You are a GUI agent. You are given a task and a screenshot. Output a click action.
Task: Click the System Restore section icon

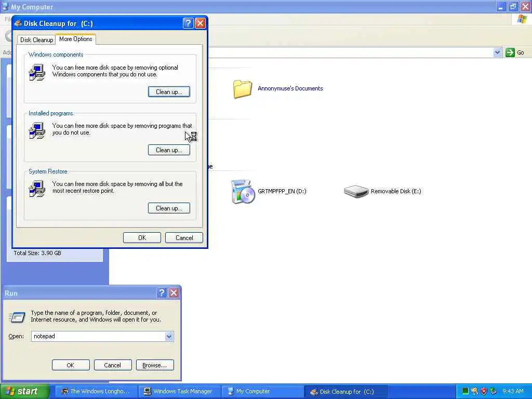[37, 189]
